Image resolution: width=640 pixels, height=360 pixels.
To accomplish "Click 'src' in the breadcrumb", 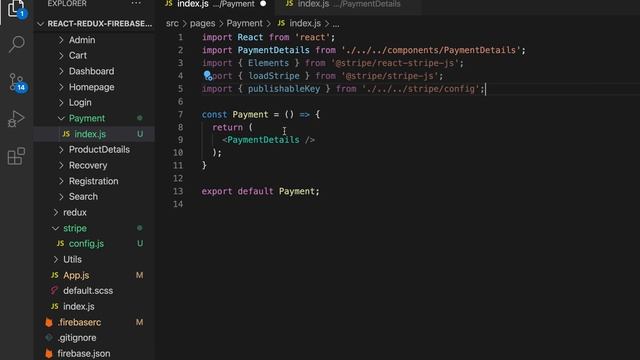I will (172, 24).
